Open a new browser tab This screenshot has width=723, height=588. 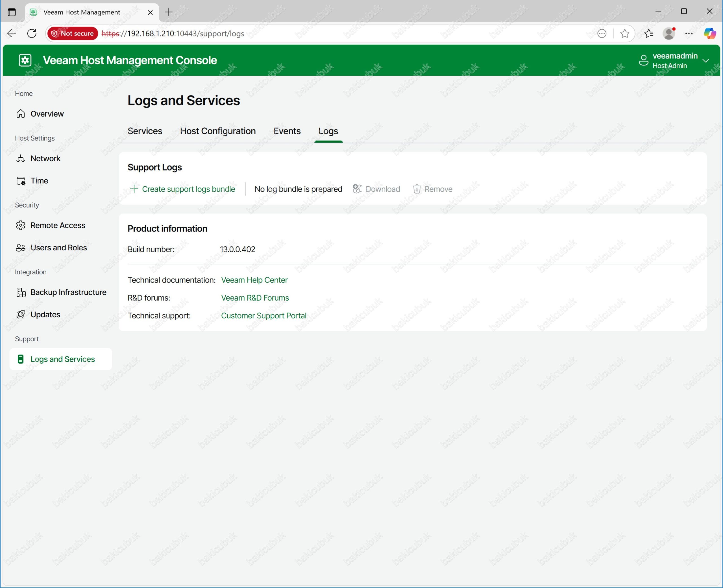(169, 12)
